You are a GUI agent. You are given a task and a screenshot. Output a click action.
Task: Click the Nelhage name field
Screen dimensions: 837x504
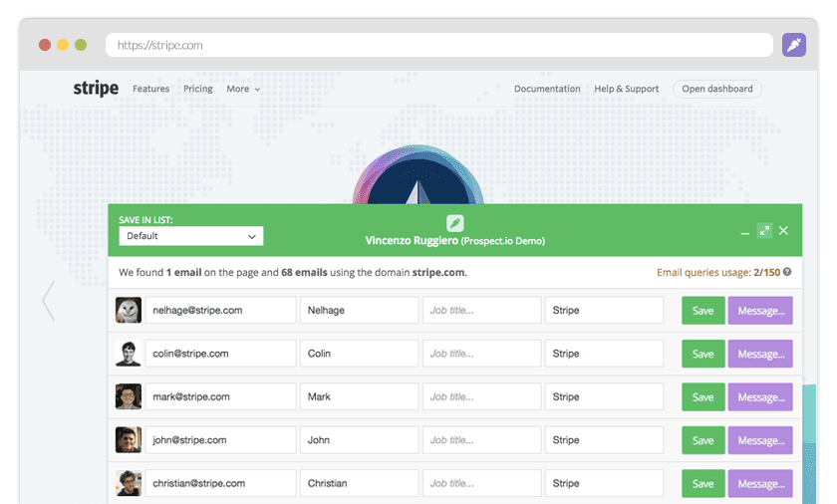pyautogui.click(x=360, y=311)
